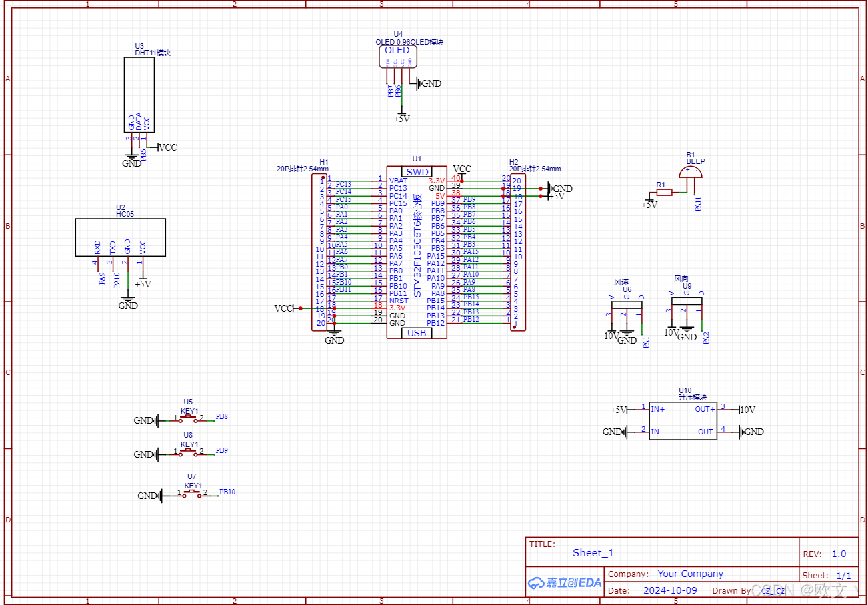
Task: Click the OUT- pin label on boost module
Action: [707, 432]
